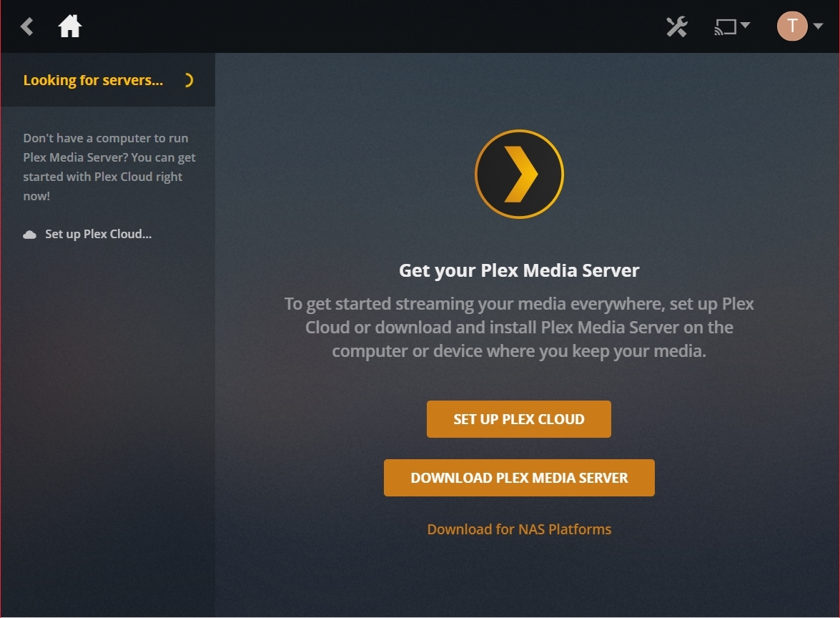The image size is (840, 618).
Task: Click the SET UP PLEX CLOUD button
Action: pos(518,419)
